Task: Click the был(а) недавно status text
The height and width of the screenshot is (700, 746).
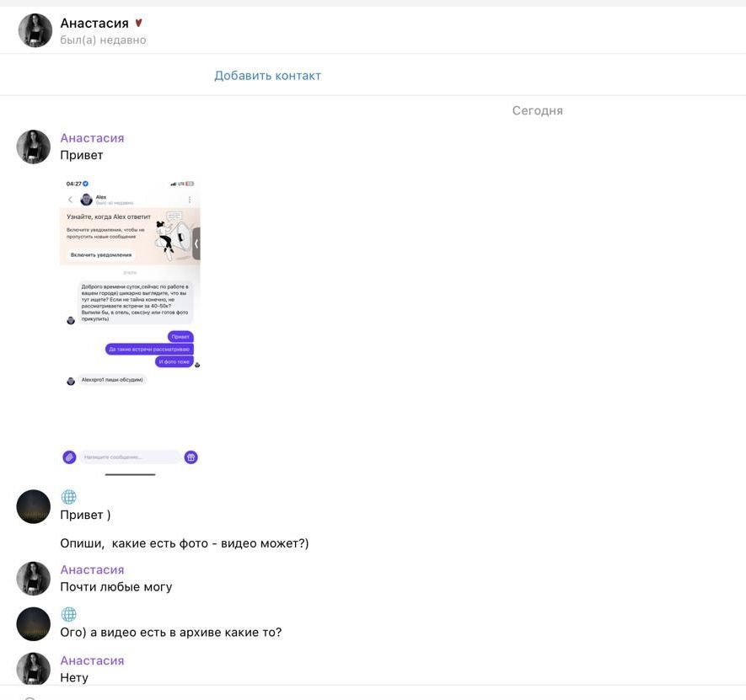Action: [x=103, y=40]
